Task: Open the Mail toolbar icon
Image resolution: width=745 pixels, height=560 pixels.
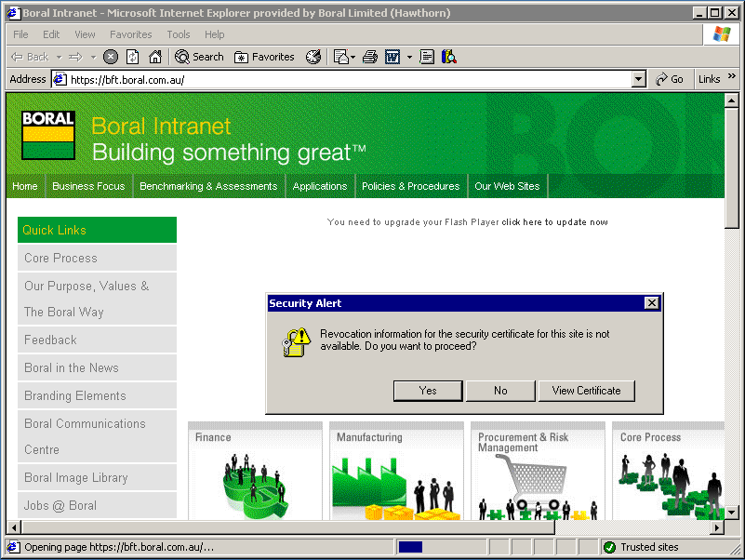Action: (x=340, y=57)
